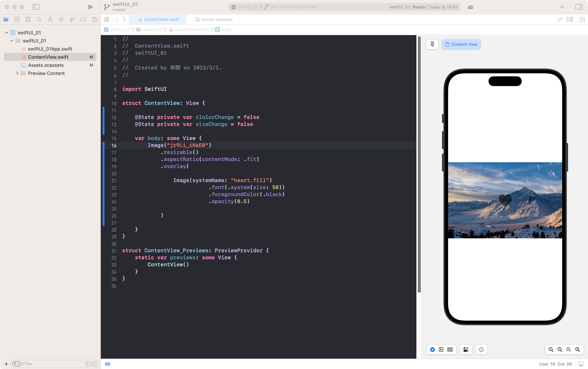Open the Debug navigator
This screenshot has width=588, height=369.
[72, 19]
